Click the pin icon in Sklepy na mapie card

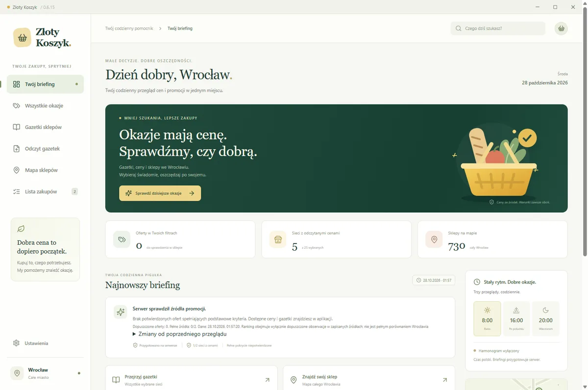click(434, 239)
